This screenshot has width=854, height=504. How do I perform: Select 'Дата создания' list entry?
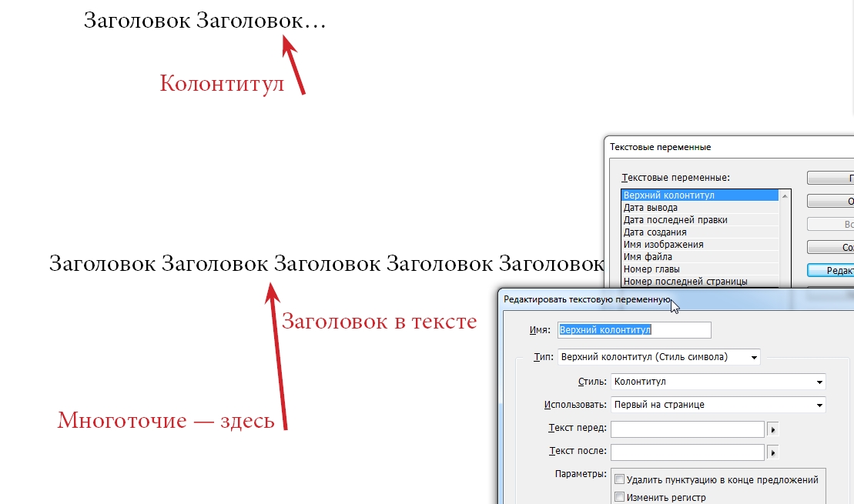point(700,232)
